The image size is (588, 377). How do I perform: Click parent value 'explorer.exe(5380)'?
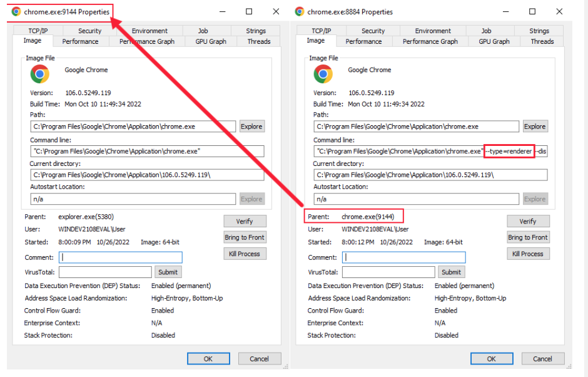[x=86, y=217]
